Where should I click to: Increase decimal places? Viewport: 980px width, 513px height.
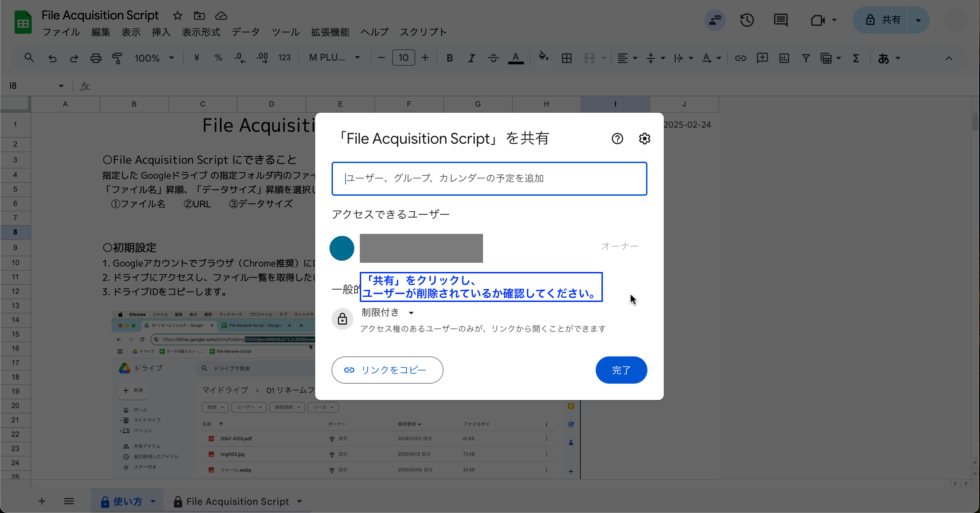(262, 58)
